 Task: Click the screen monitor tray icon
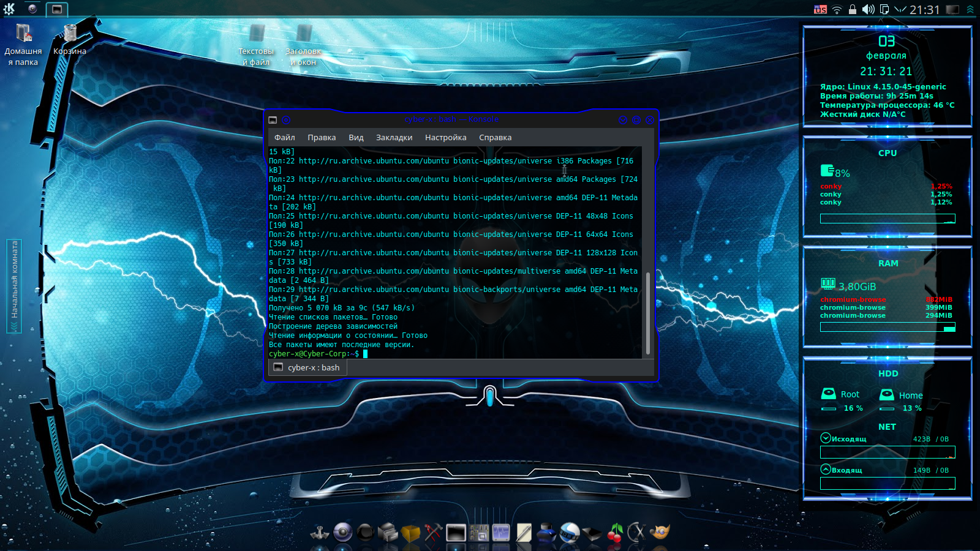click(952, 9)
